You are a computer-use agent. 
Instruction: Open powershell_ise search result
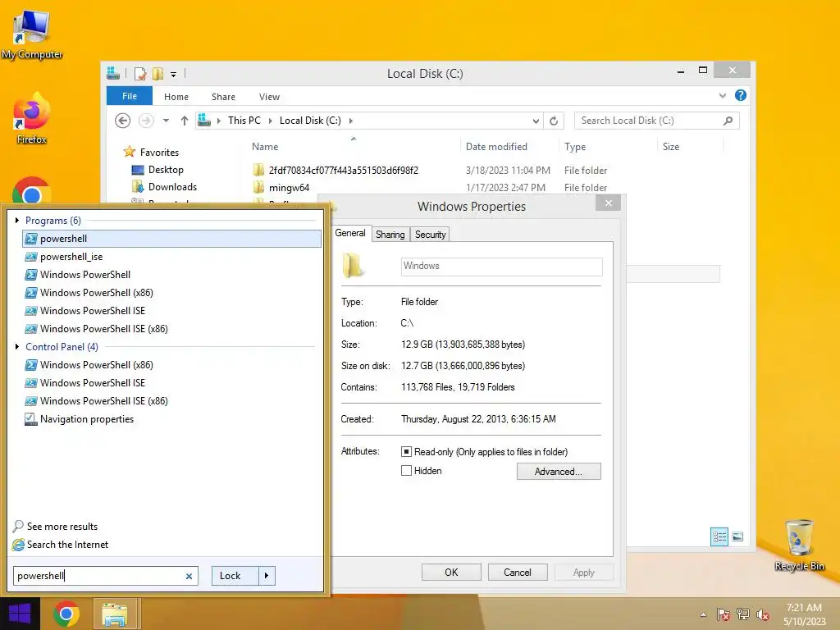171,257
